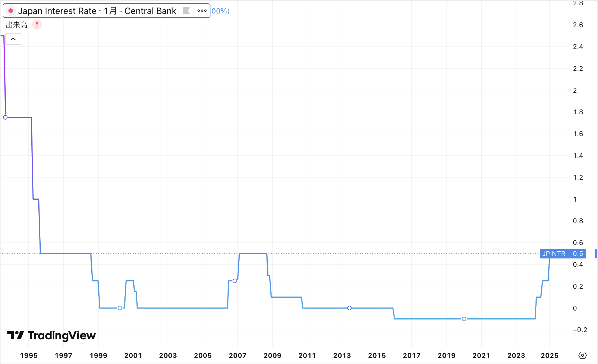Click data point marker near 2000
The width and height of the screenshot is (598, 364).
click(120, 308)
